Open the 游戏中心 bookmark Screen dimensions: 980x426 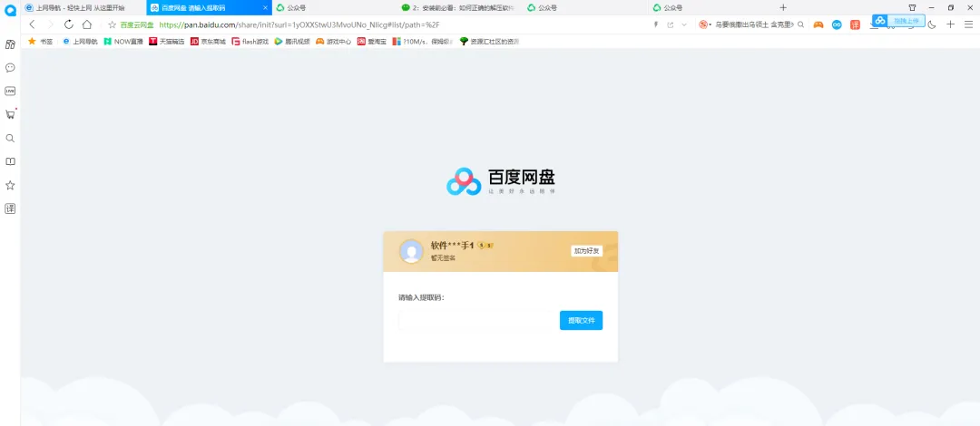pos(333,41)
